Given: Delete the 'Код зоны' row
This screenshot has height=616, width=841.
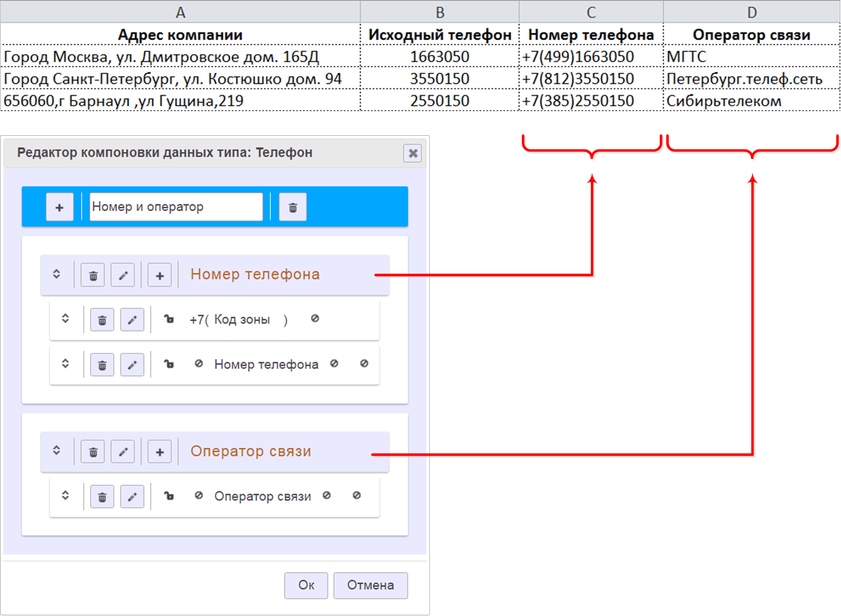Looking at the screenshot, I should pyautogui.click(x=102, y=320).
